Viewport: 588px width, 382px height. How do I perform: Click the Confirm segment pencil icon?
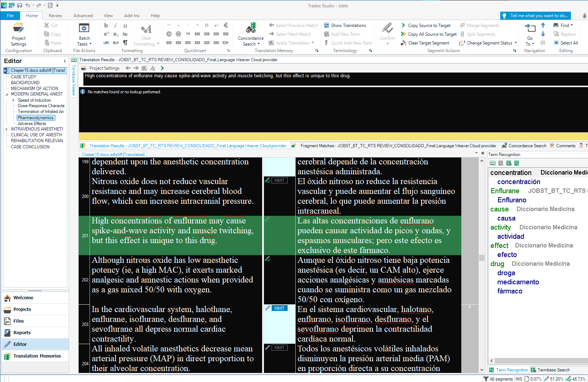pos(387,28)
